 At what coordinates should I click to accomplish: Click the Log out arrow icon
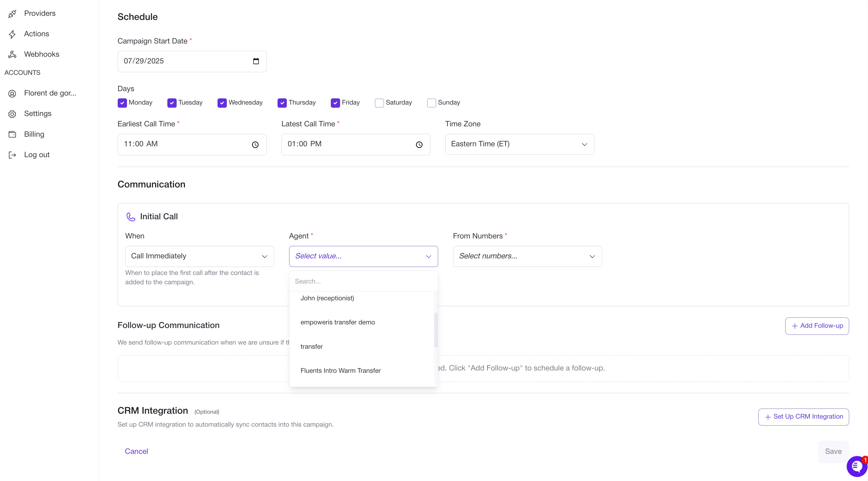[12, 155]
